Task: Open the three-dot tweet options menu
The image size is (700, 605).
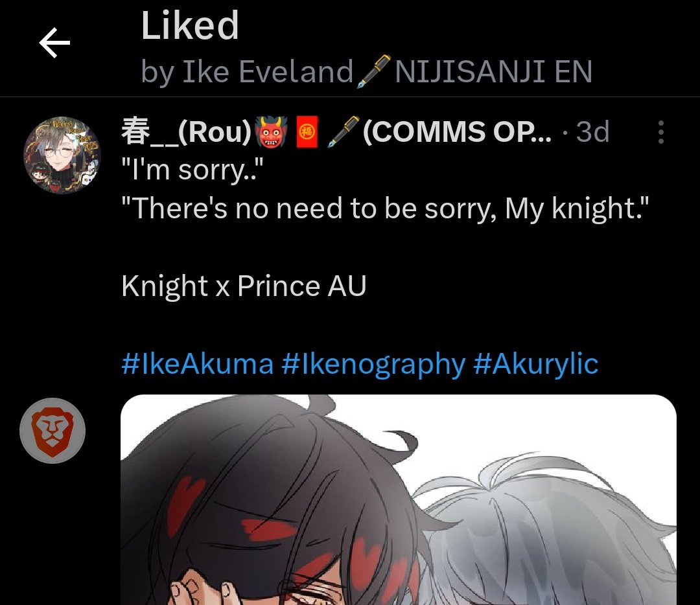Action: click(660, 132)
